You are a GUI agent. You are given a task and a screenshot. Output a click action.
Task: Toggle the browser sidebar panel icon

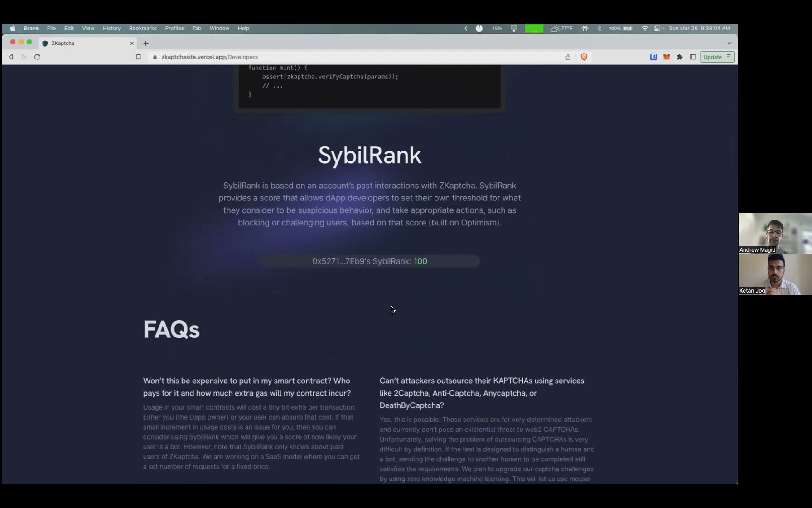click(693, 57)
